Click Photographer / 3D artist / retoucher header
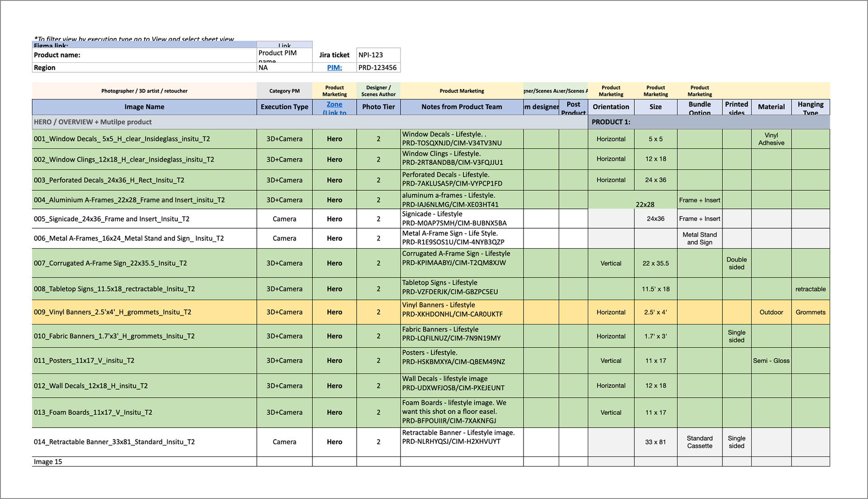 144,91
